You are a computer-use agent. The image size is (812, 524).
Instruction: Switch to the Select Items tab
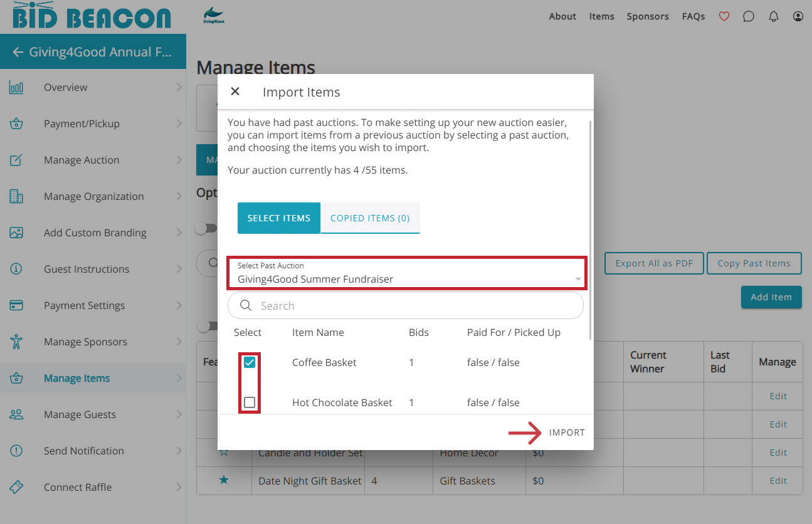[x=279, y=218]
